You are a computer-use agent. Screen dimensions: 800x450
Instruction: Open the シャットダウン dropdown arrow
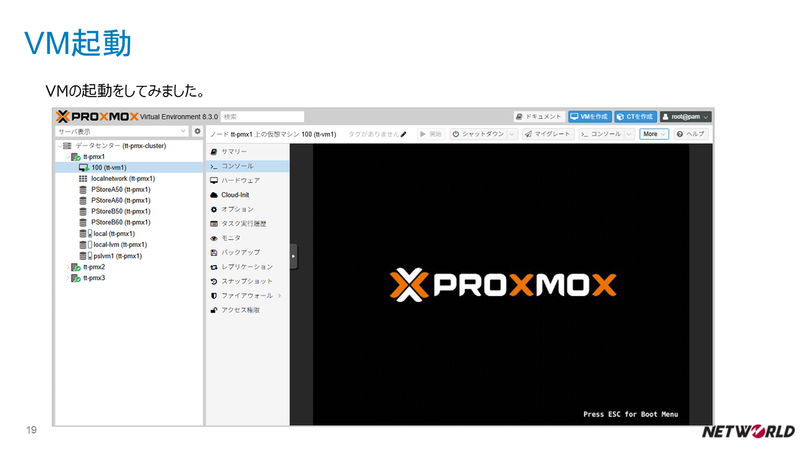click(x=512, y=134)
